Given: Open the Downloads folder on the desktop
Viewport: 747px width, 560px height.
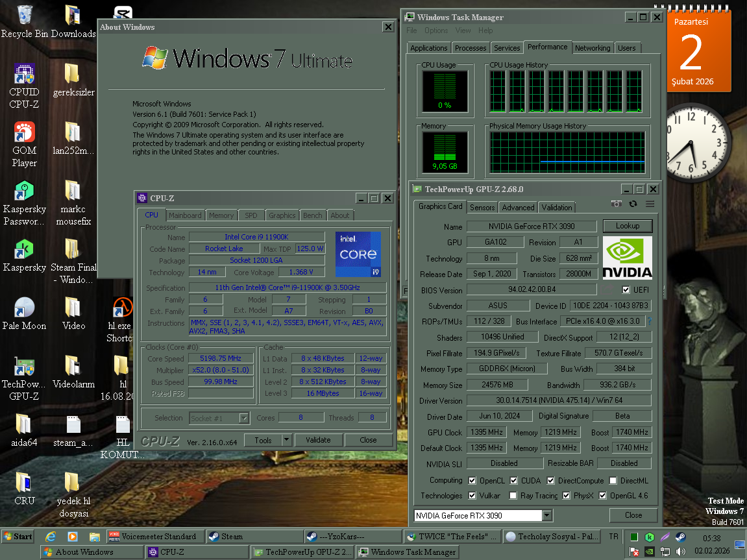Looking at the screenshot, I should click(73, 21).
